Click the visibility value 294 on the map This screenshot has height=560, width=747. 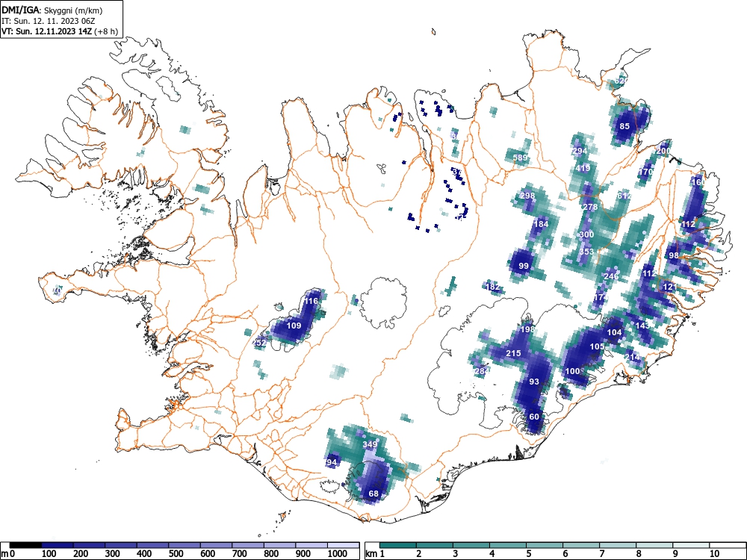tap(580, 151)
